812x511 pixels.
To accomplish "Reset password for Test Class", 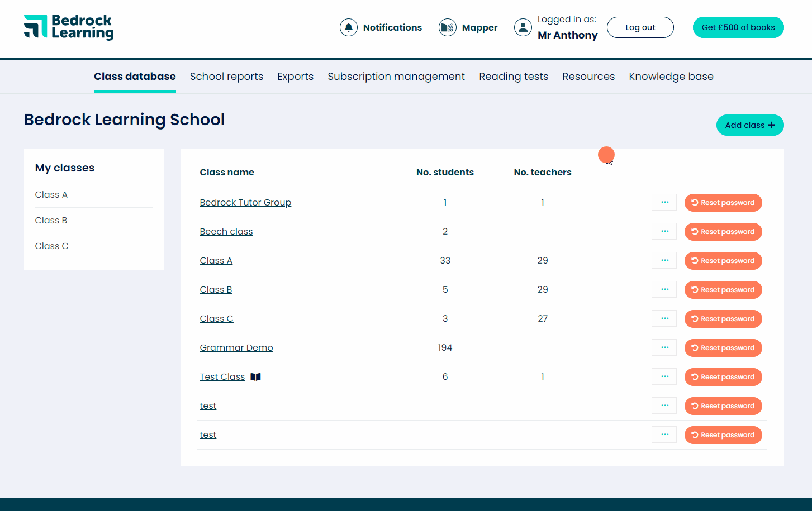I will pos(723,377).
